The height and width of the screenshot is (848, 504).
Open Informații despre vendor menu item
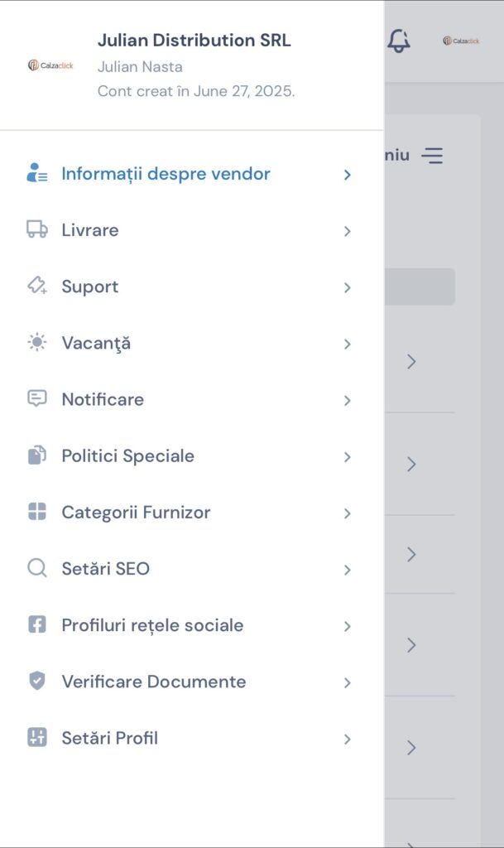pyautogui.click(x=166, y=174)
